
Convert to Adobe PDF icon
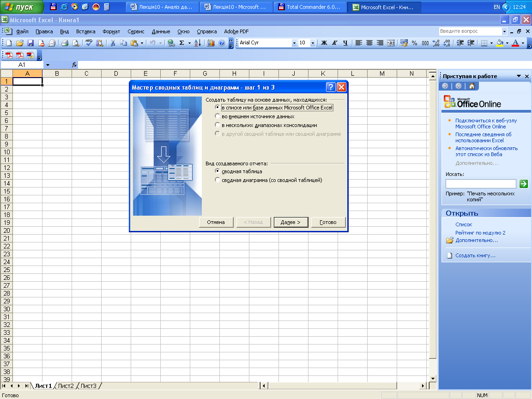tap(9, 55)
